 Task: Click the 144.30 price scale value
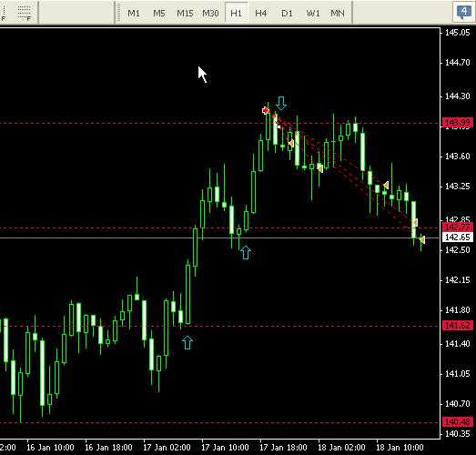(458, 96)
